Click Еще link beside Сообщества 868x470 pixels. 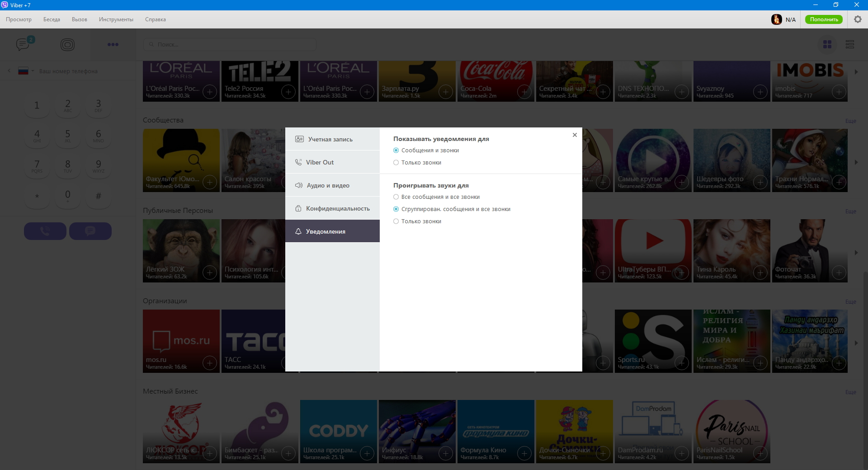[851, 121]
